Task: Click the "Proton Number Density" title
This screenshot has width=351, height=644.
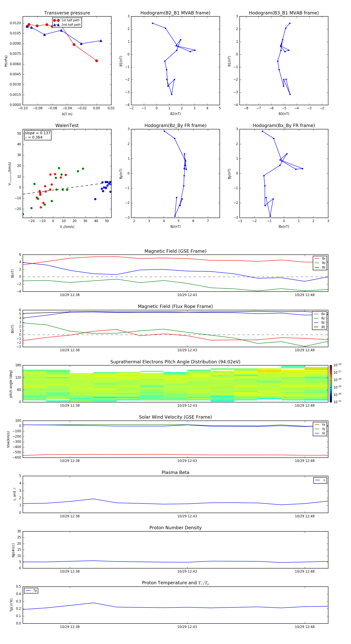Action: (175, 528)
